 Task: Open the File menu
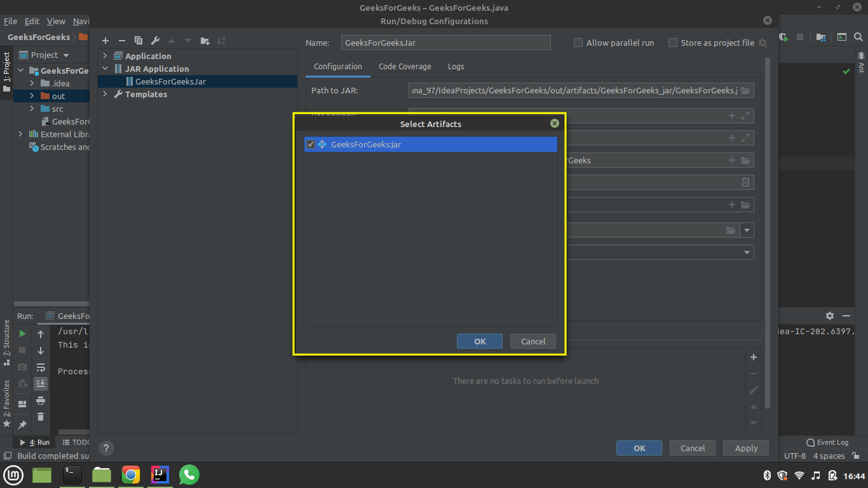[x=10, y=21]
